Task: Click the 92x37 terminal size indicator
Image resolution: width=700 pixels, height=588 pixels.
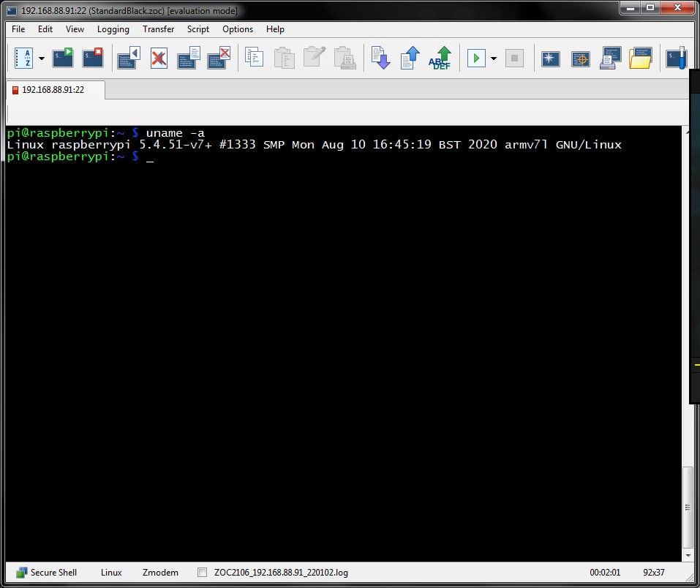Action: pyautogui.click(x=654, y=573)
